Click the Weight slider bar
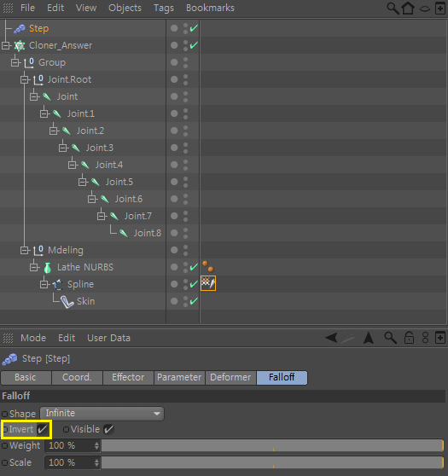The height and width of the screenshot is (476, 448). coord(272,445)
